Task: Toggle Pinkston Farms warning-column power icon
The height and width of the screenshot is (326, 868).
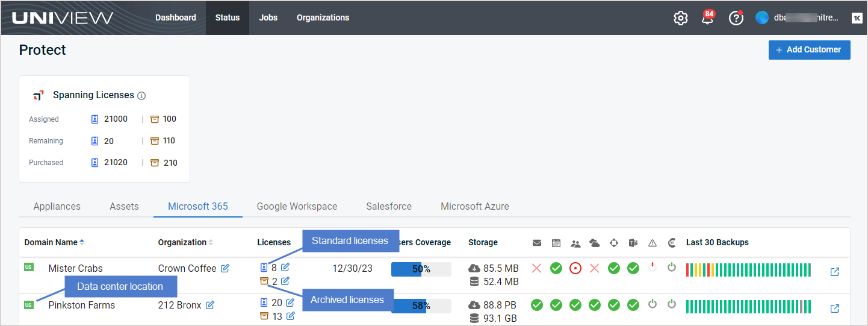Action: coord(653,304)
